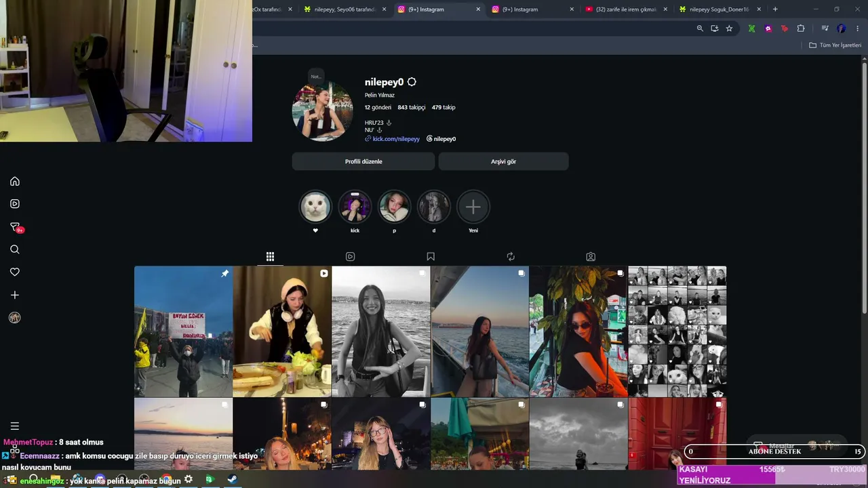The height and width of the screenshot is (488, 868).
Task: Follow the kick.com/nilepeyy link
Action: point(393,139)
